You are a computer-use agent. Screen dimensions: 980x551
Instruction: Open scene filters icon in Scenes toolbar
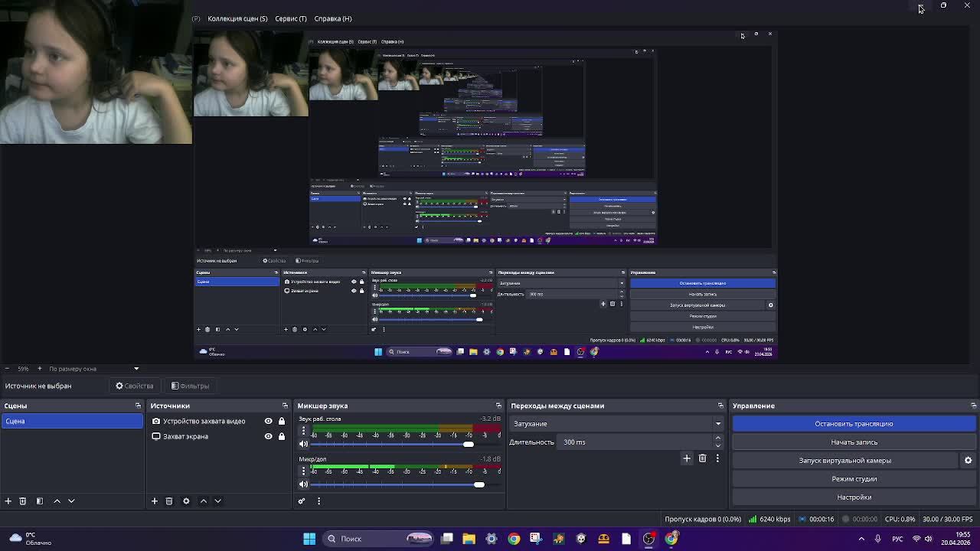tap(40, 501)
